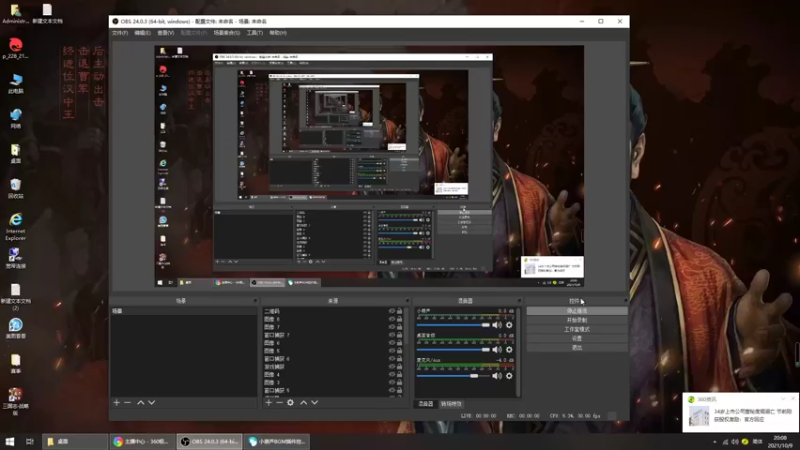Move scene down with arrow icon
The width and height of the screenshot is (800, 450).
tap(152, 403)
